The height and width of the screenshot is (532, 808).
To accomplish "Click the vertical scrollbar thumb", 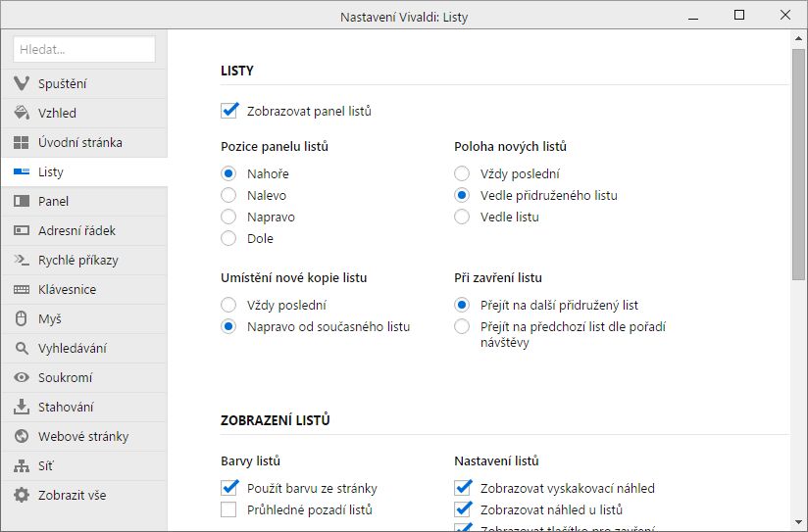I will pyautogui.click(x=799, y=167).
